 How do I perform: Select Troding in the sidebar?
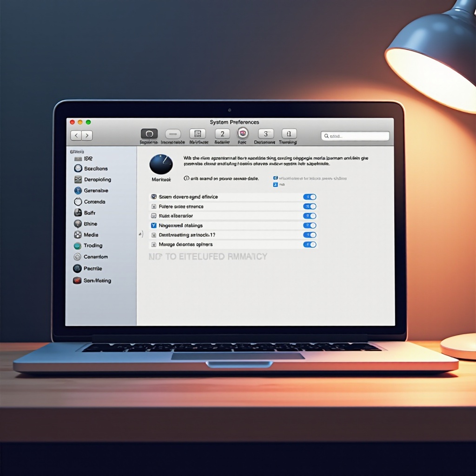pos(88,245)
